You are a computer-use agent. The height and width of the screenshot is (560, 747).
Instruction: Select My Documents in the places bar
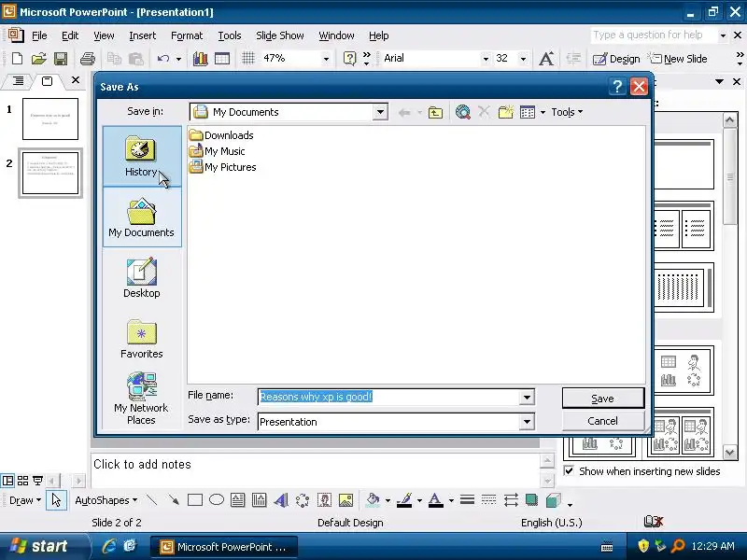(142, 217)
